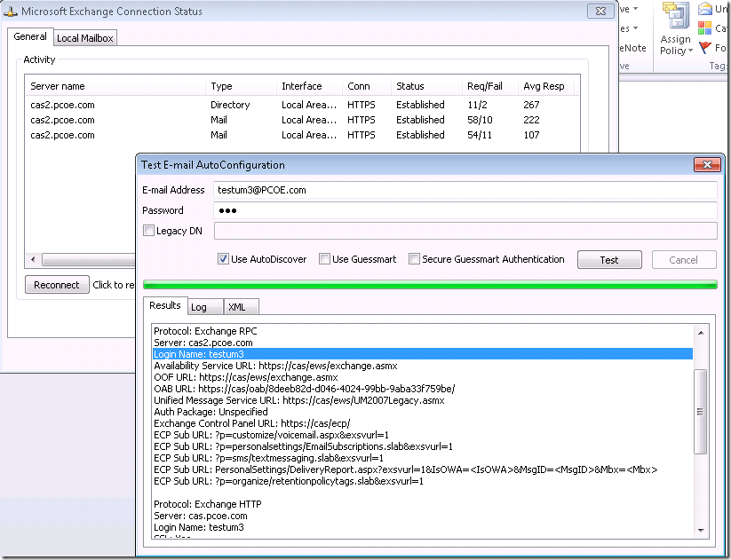
Task: Click the results vertical scrollbar thumb
Action: tap(701, 412)
